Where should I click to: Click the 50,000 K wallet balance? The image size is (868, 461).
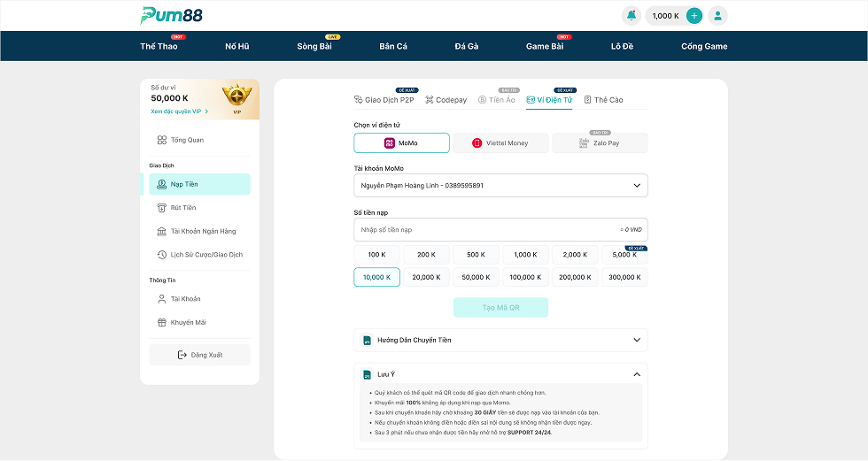pyautogui.click(x=169, y=98)
